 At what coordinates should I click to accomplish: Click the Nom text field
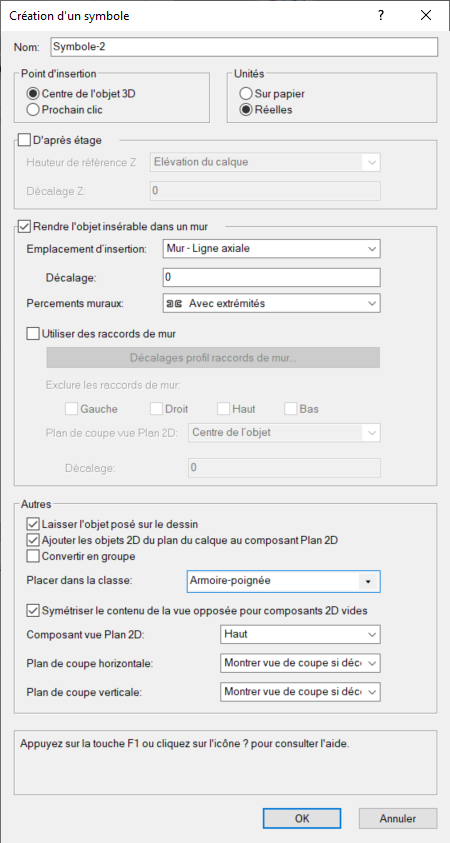coord(244,47)
